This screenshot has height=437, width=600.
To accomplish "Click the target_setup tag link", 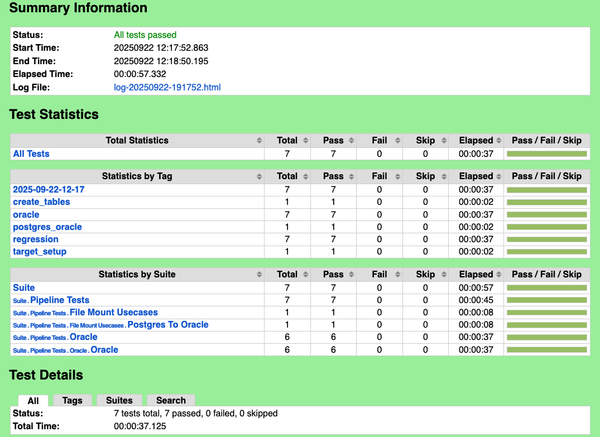I will (41, 251).
